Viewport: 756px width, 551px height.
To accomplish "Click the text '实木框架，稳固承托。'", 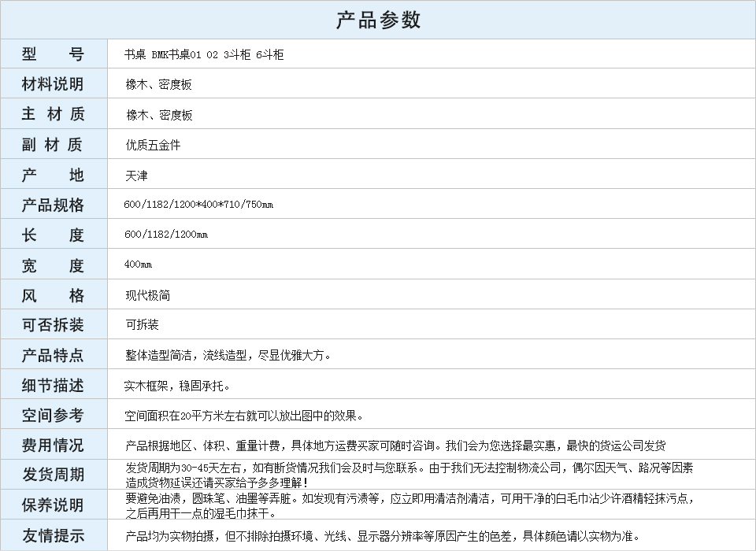I will [x=178, y=386].
